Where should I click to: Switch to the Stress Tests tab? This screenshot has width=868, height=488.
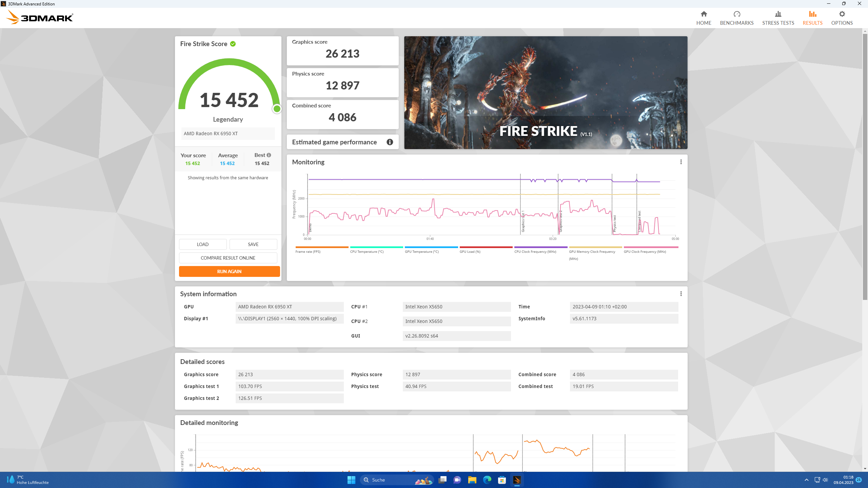778,18
